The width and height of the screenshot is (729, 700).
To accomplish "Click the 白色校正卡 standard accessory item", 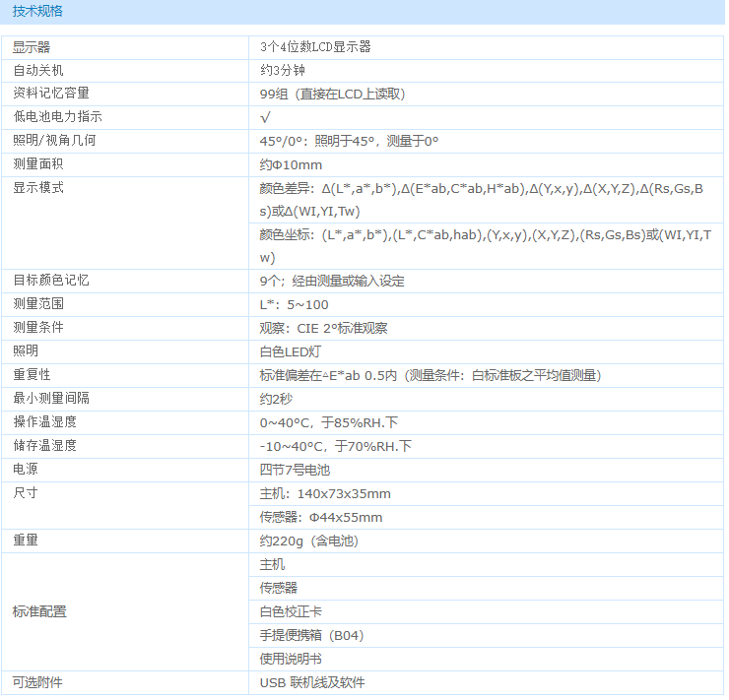I will [x=291, y=612].
